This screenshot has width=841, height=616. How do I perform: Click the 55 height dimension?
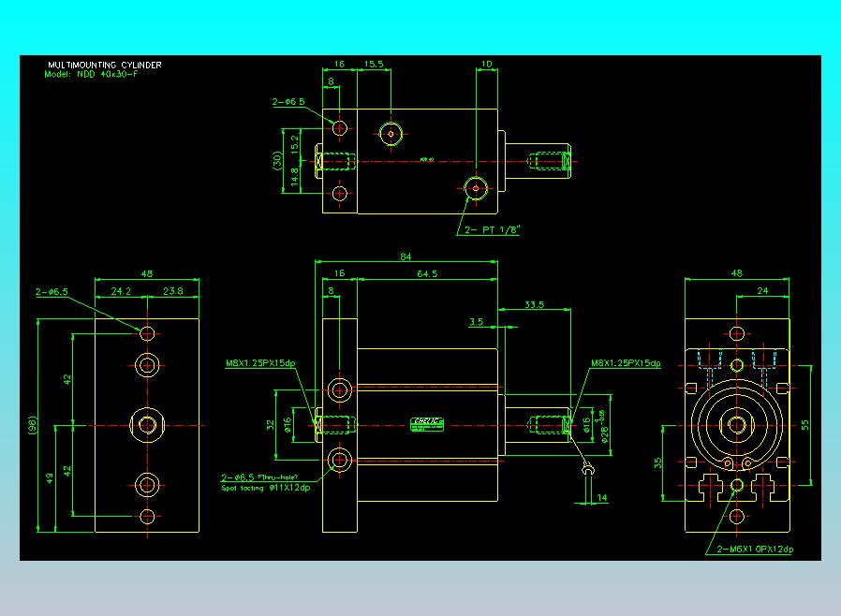[x=803, y=424]
